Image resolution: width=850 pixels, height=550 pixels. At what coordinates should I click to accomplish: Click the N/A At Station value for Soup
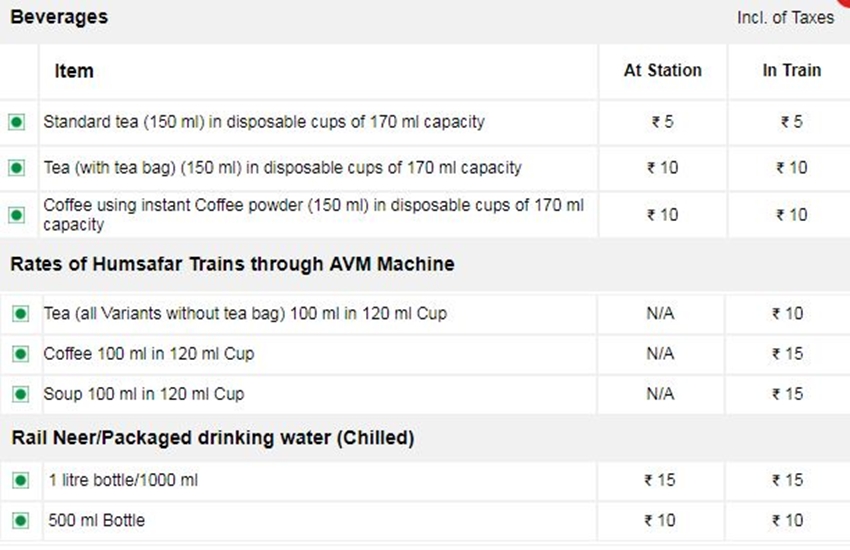pyautogui.click(x=660, y=394)
